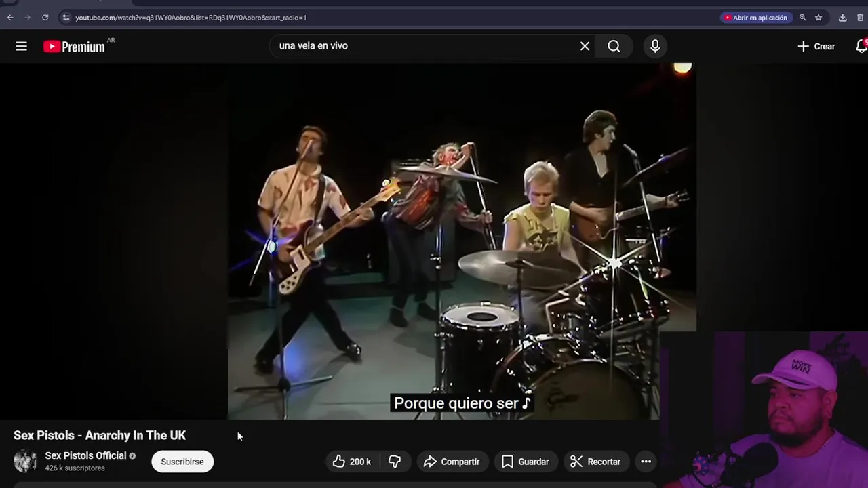Viewport: 868px width, 488px height.
Task: Open the YouTube hamburger guide menu
Action: coord(22,46)
